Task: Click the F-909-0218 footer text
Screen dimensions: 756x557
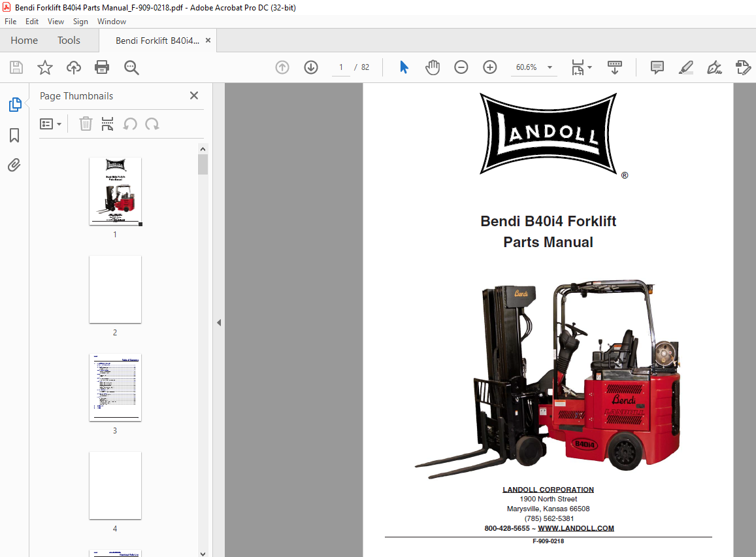Action: click(548, 541)
